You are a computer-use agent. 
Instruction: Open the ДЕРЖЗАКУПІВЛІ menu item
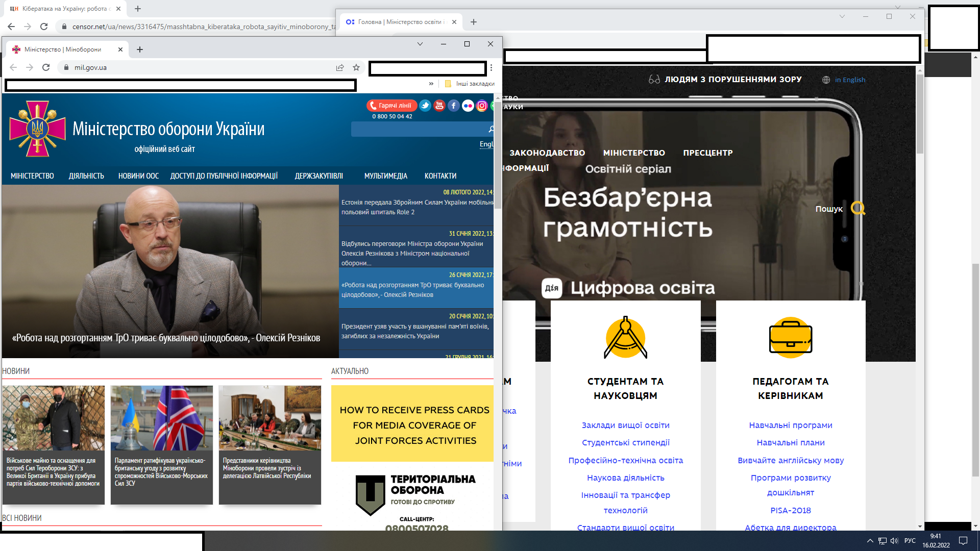[x=319, y=176]
